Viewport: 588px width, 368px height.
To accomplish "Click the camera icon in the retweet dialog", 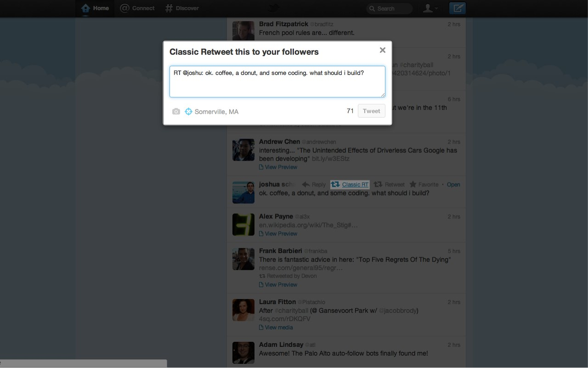I will (x=176, y=111).
